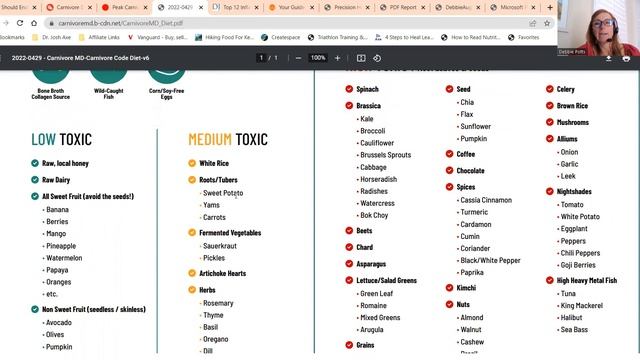Click the 'King Mackerel' text
Viewport: 640px width, 360px height.
(x=581, y=305)
